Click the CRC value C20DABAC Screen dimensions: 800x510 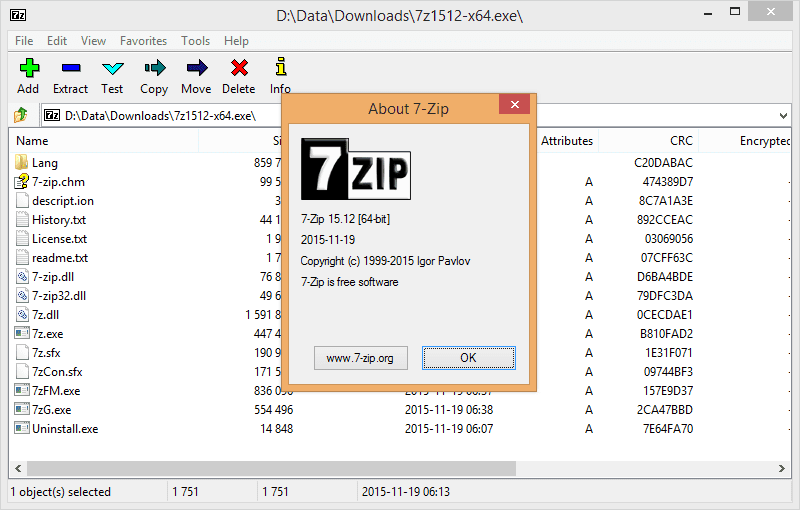coord(663,163)
